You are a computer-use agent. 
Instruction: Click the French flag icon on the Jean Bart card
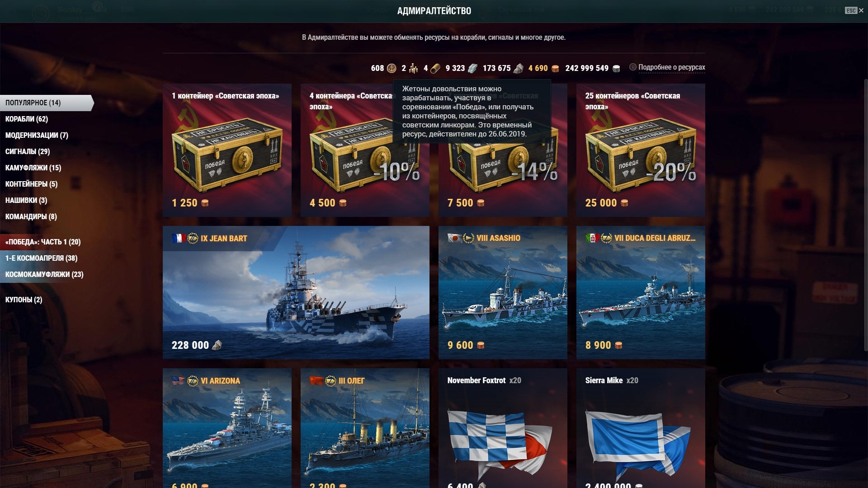pyautogui.click(x=179, y=238)
